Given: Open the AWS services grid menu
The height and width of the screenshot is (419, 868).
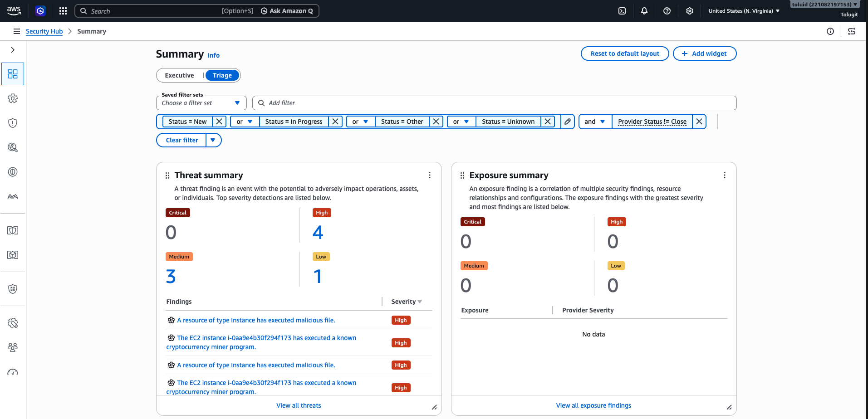Looking at the screenshot, I should coord(63,11).
